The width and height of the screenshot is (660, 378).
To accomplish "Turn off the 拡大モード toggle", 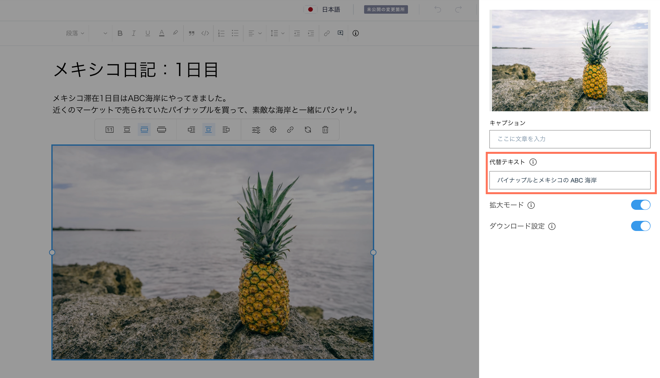I will (x=641, y=205).
